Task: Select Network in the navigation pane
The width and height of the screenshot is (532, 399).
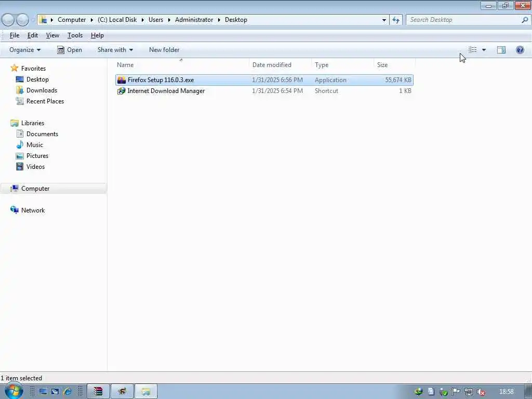Action: (33, 210)
